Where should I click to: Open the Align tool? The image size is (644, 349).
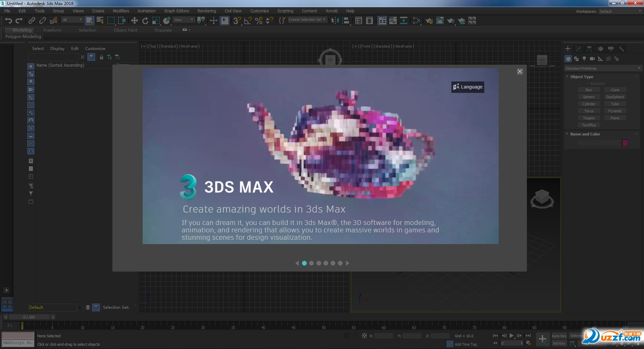pos(346,21)
